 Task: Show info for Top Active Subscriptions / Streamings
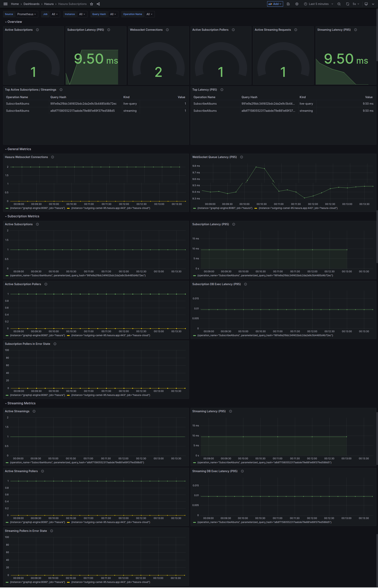tap(61, 90)
